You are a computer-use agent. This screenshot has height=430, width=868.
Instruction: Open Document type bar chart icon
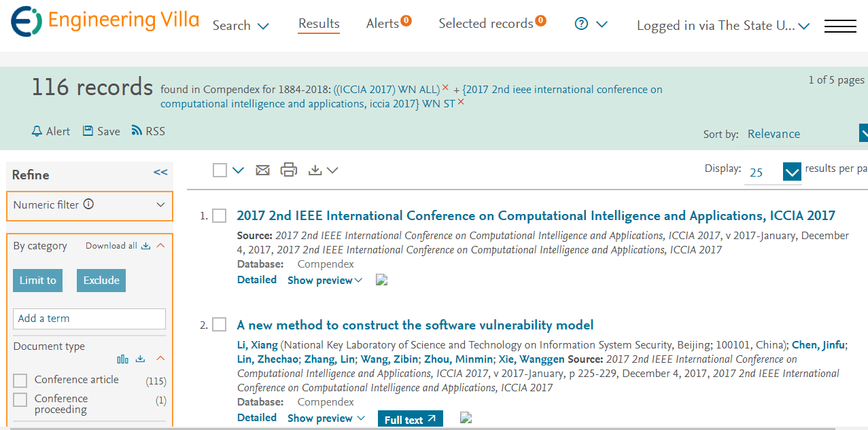coord(122,359)
